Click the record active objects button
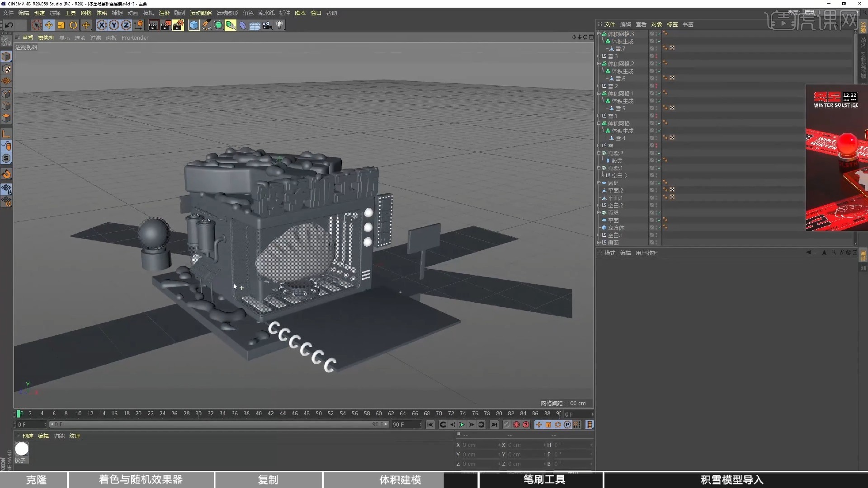The height and width of the screenshot is (488, 868). [x=507, y=425]
